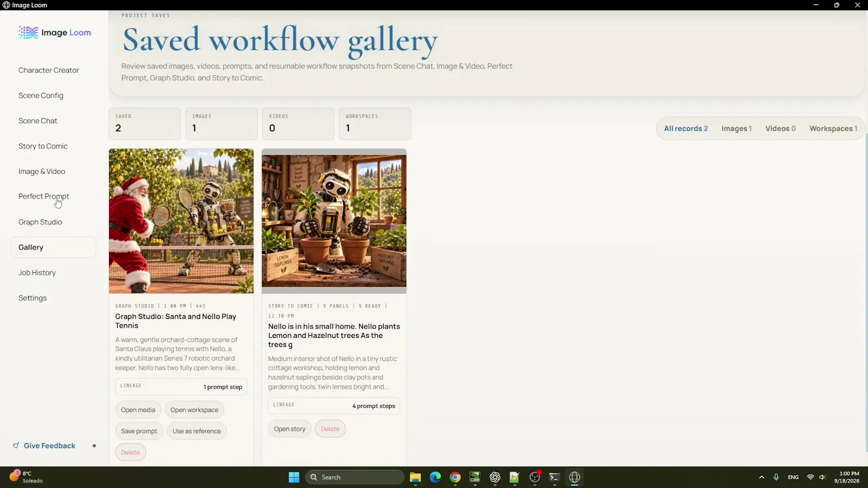This screenshot has width=868, height=488.
Task: Click the Give Feedback checkmark icon
Action: [x=16, y=446]
